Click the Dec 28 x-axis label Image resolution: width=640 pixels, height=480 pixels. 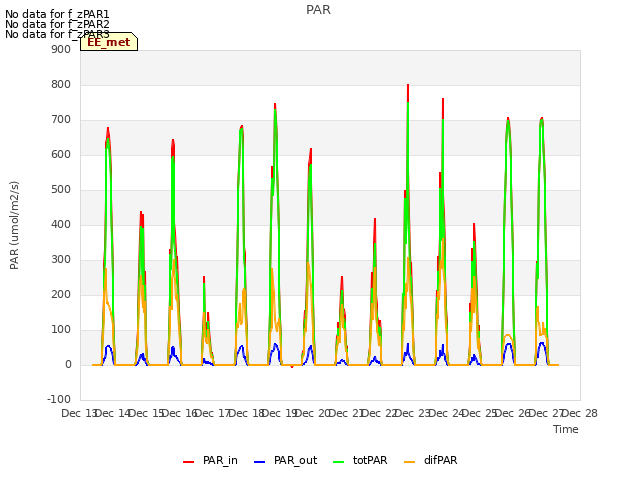[580, 413]
